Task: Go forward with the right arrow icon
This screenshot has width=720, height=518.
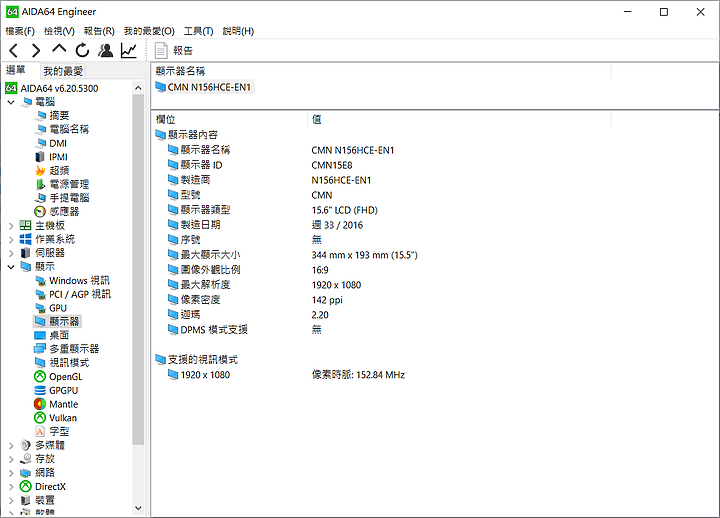Action: click(36, 51)
